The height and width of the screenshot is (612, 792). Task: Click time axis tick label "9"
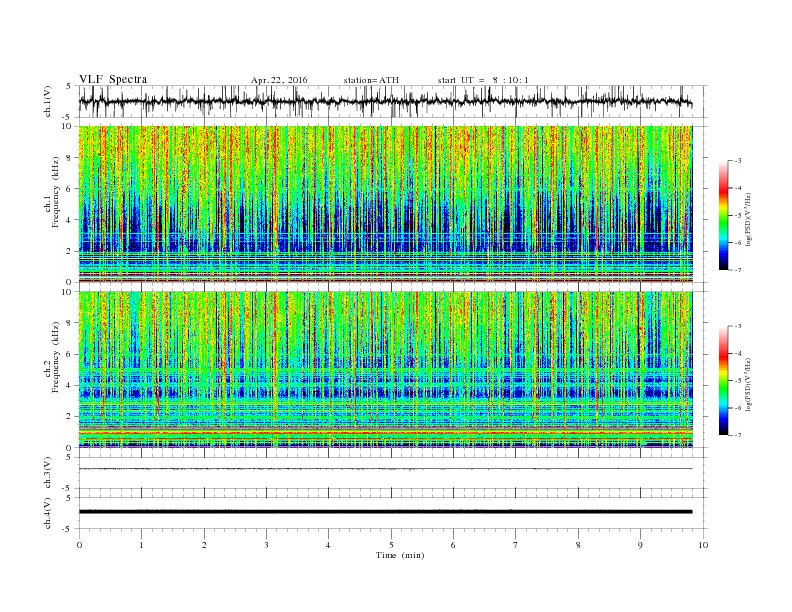(640, 545)
